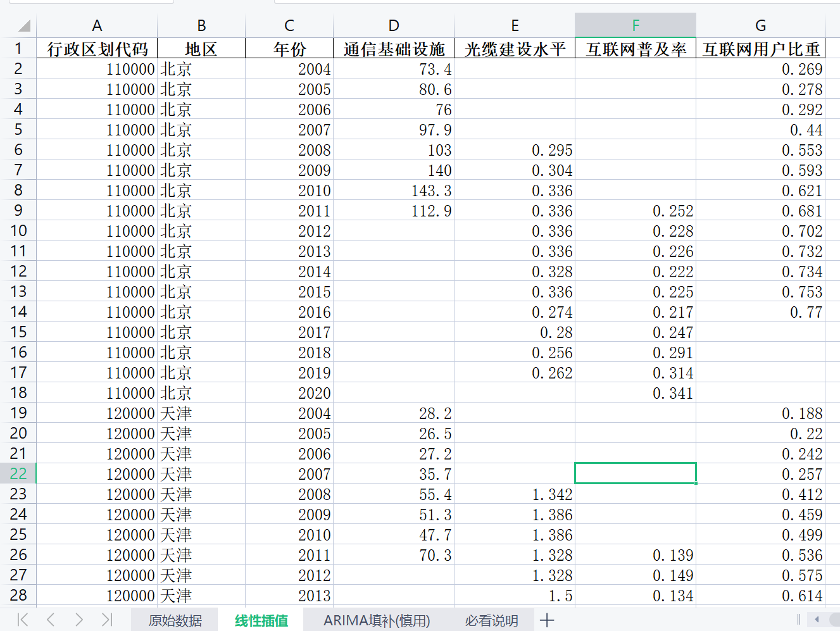Image resolution: width=840 pixels, height=631 pixels.
Task: Select cell with value 0.291
Action: 636,352
